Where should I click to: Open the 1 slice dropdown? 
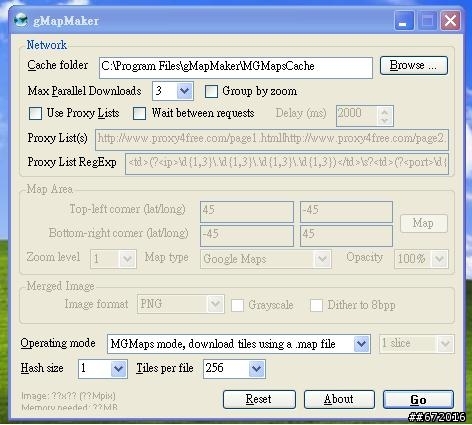tap(445, 343)
